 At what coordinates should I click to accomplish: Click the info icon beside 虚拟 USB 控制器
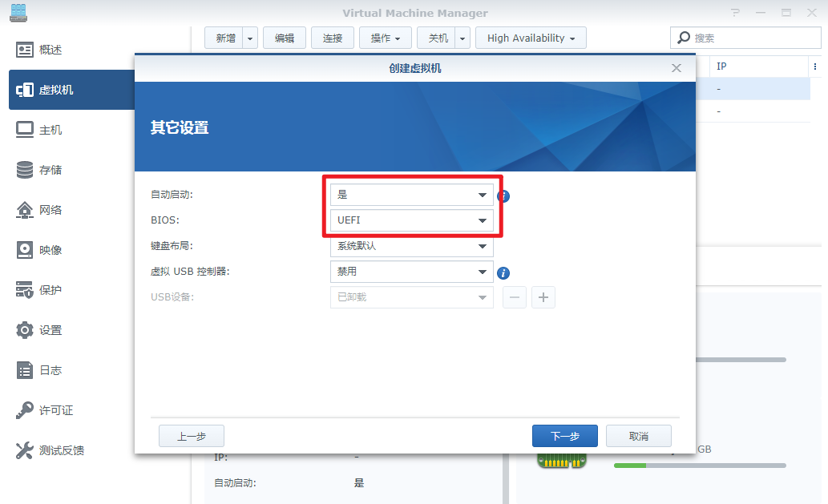(x=504, y=272)
